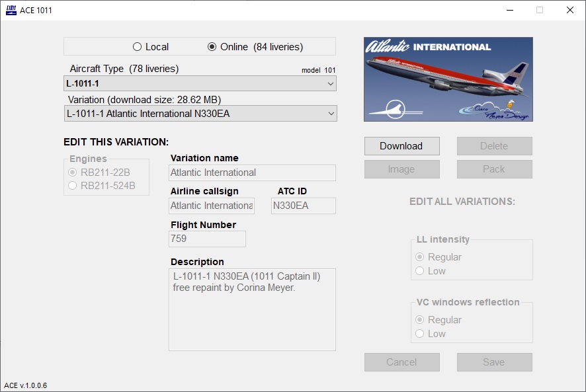Click the Airline callsign input field
The width and height of the screenshot is (586, 392).
pos(212,206)
